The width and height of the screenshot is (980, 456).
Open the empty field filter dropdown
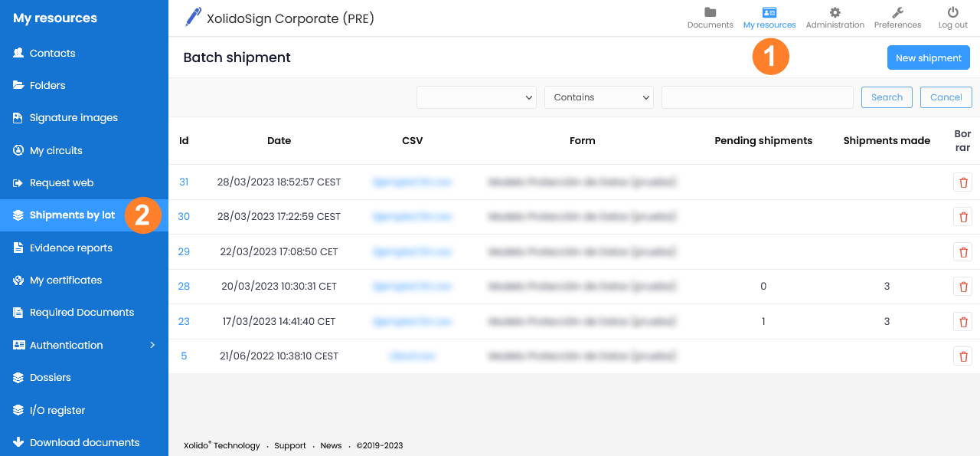(476, 97)
